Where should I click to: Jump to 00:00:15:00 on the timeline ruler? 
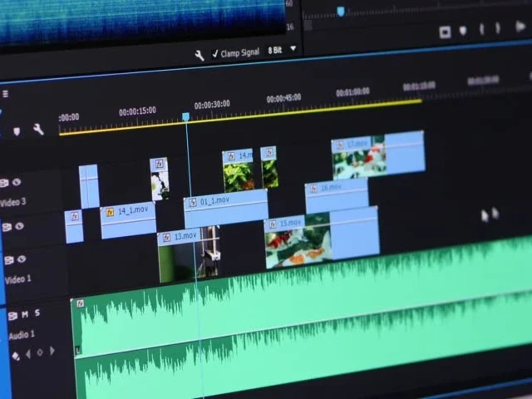click(x=137, y=112)
